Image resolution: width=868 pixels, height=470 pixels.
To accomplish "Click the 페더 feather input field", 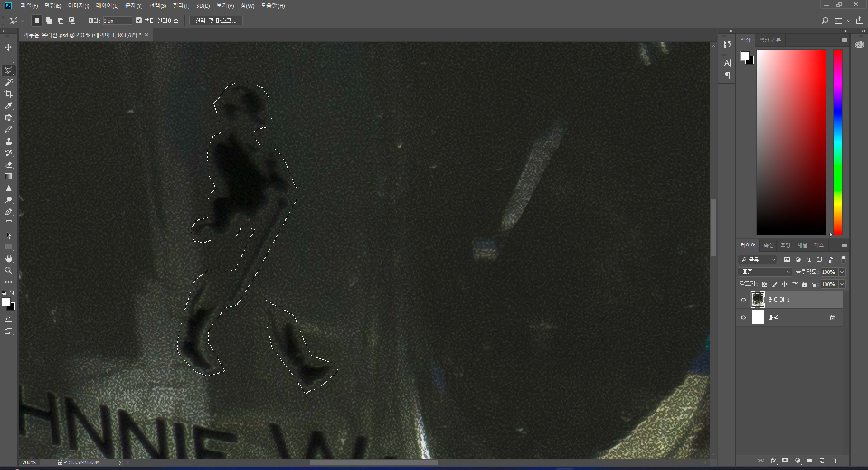I will click(117, 21).
